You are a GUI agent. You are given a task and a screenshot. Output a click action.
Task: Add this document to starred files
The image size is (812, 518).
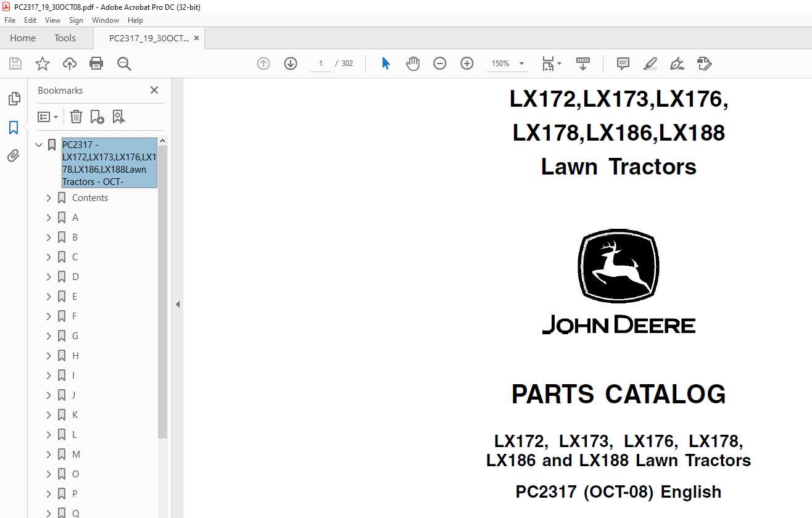[x=43, y=64]
